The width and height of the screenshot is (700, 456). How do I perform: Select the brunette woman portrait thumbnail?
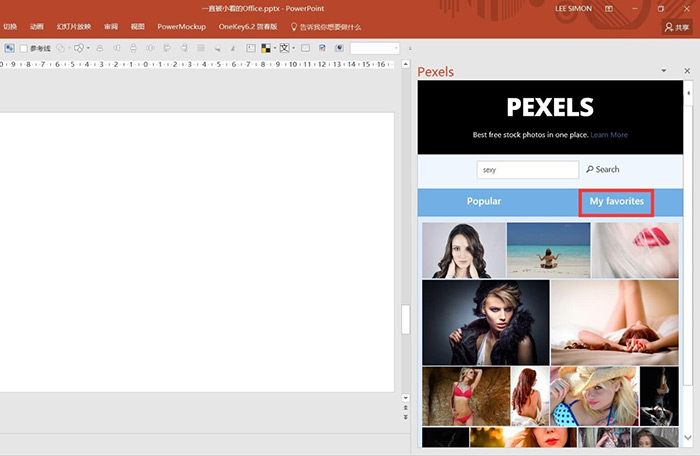pos(463,251)
